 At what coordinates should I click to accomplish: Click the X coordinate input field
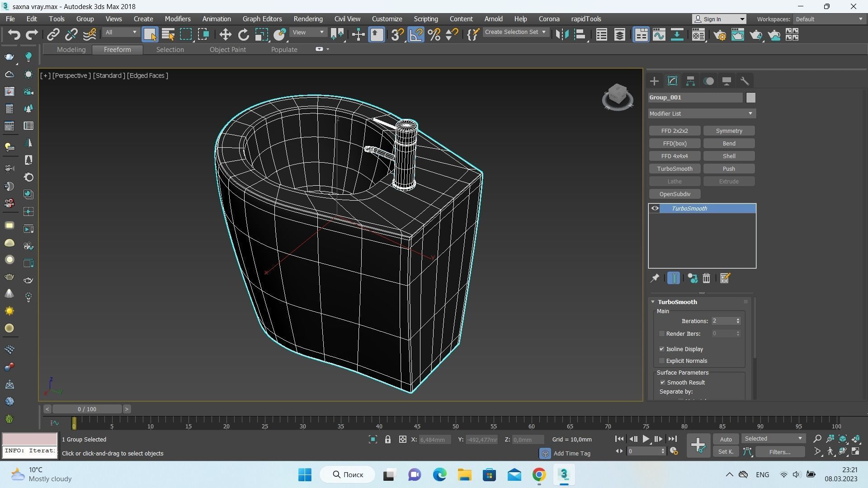click(435, 440)
